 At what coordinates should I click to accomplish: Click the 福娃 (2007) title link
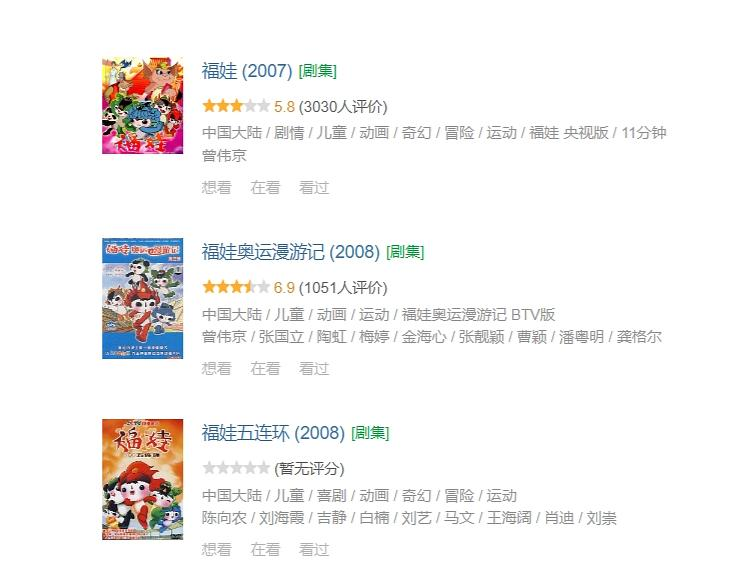point(247,71)
